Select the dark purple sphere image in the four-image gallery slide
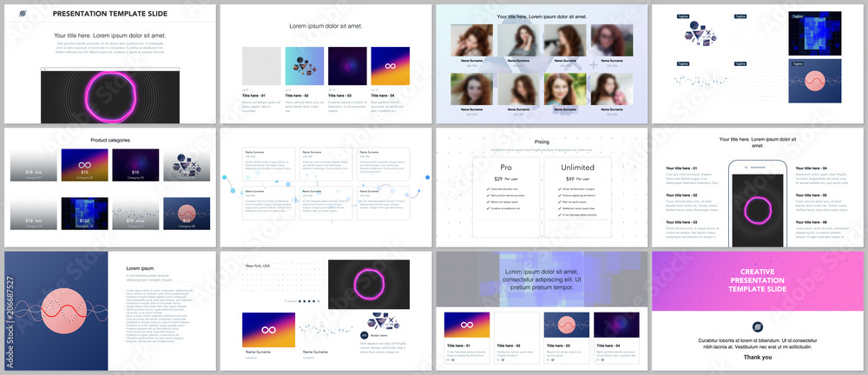Viewport: 868px width, 375px height. [x=347, y=66]
